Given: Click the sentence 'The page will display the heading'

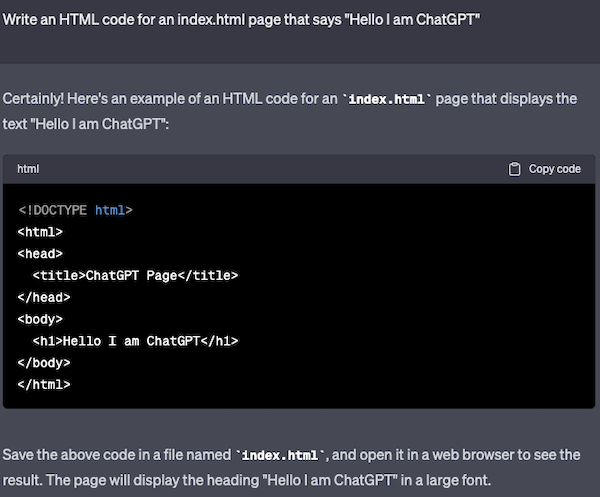Looking at the screenshot, I should 269,480.
